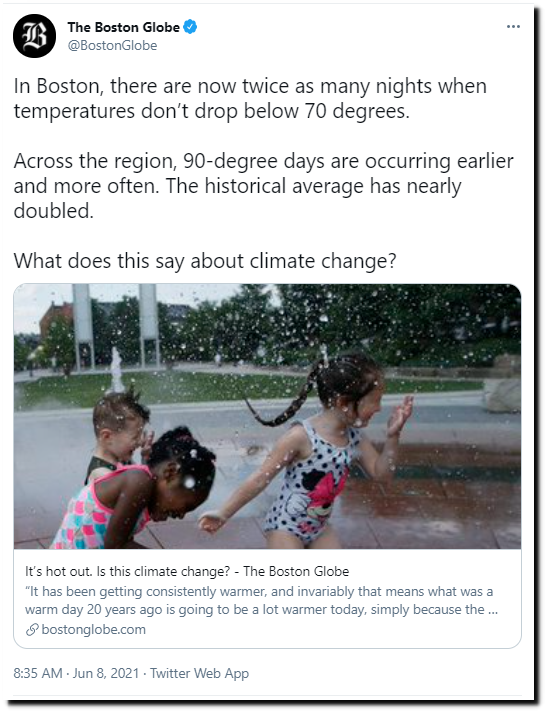Click the chain link icon beside bostonglobe.com
This screenshot has height=711, width=545.
click(32, 629)
